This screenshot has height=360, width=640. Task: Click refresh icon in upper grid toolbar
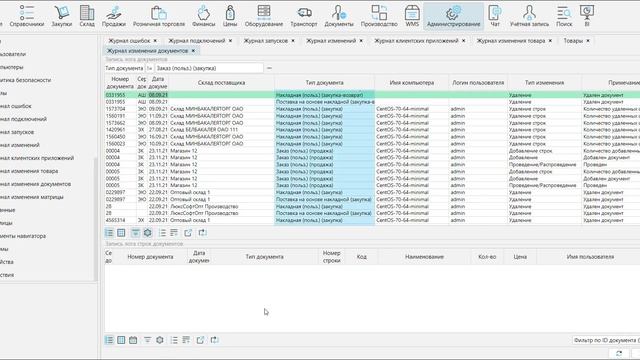(x=202, y=233)
